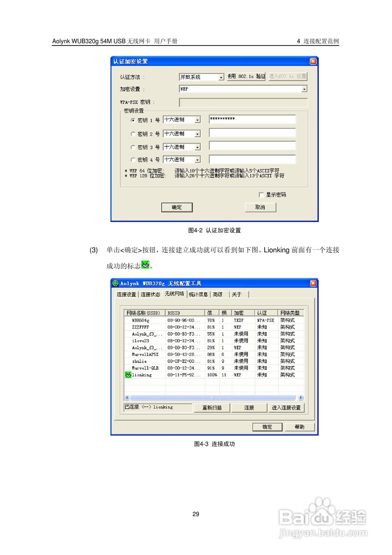Select the 密钥 3 号 radio button

click(x=133, y=147)
